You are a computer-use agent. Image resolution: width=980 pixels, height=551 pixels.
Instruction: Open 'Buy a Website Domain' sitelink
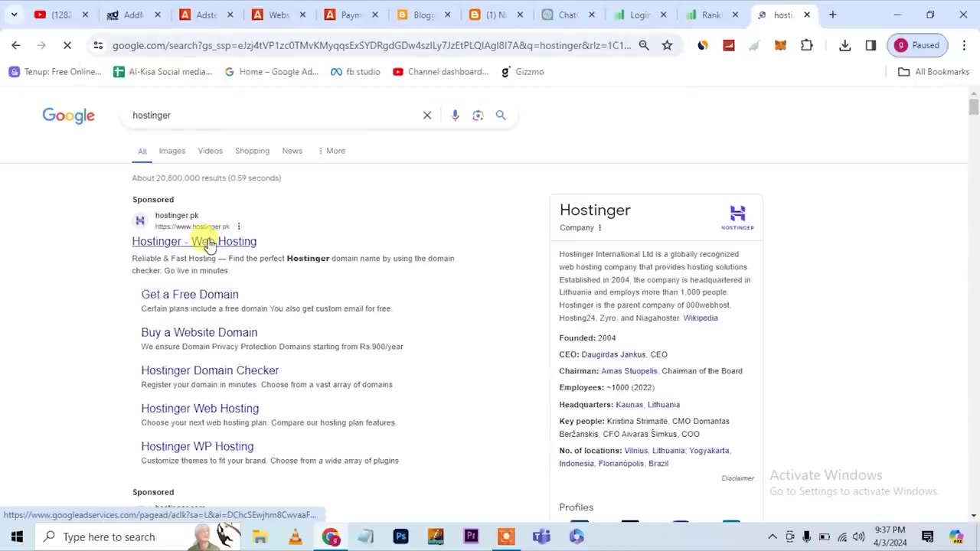[199, 332]
